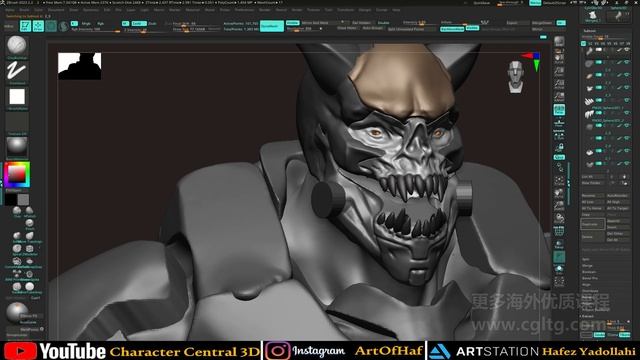Viewport: 640px width, 360px height.
Task: Click the Duplicate subtool button
Action: pyautogui.click(x=592, y=224)
